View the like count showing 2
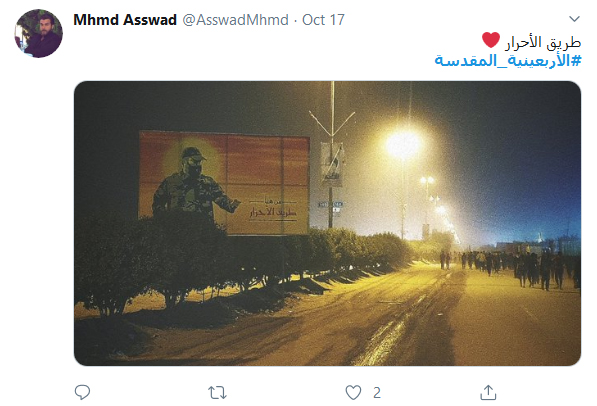 pos(377,393)
